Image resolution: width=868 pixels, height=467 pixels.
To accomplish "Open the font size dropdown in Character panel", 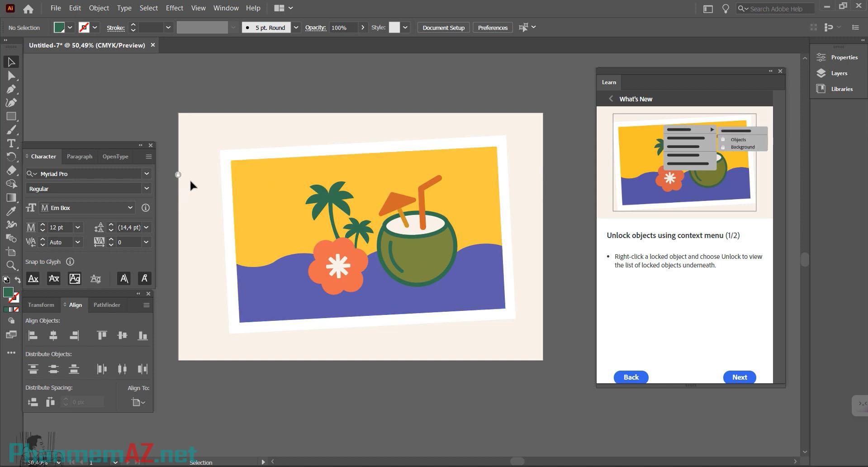I will 77,227.
